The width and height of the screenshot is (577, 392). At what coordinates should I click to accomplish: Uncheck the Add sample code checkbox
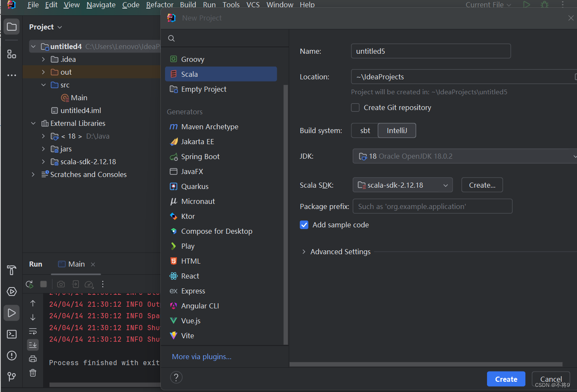coord(304,225)
